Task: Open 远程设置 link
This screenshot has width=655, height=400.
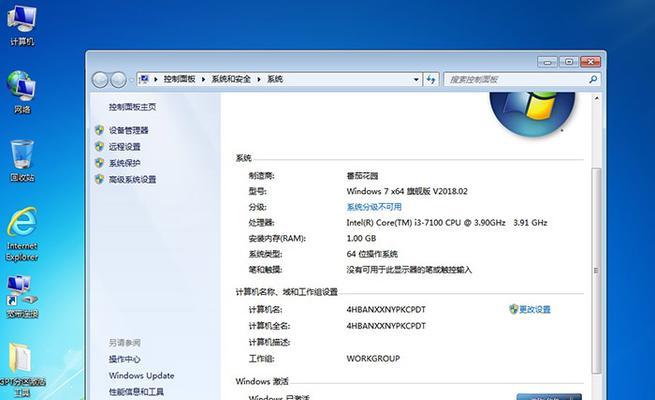Action: [x=124, y=147]
